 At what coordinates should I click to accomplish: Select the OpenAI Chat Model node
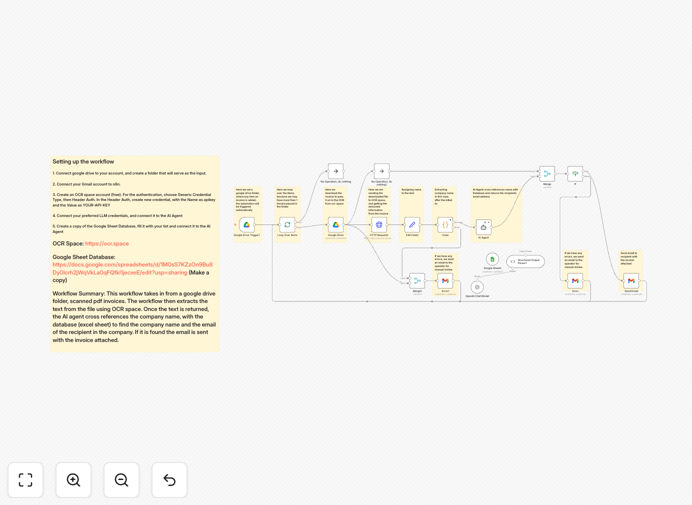[x=477, y=287]
